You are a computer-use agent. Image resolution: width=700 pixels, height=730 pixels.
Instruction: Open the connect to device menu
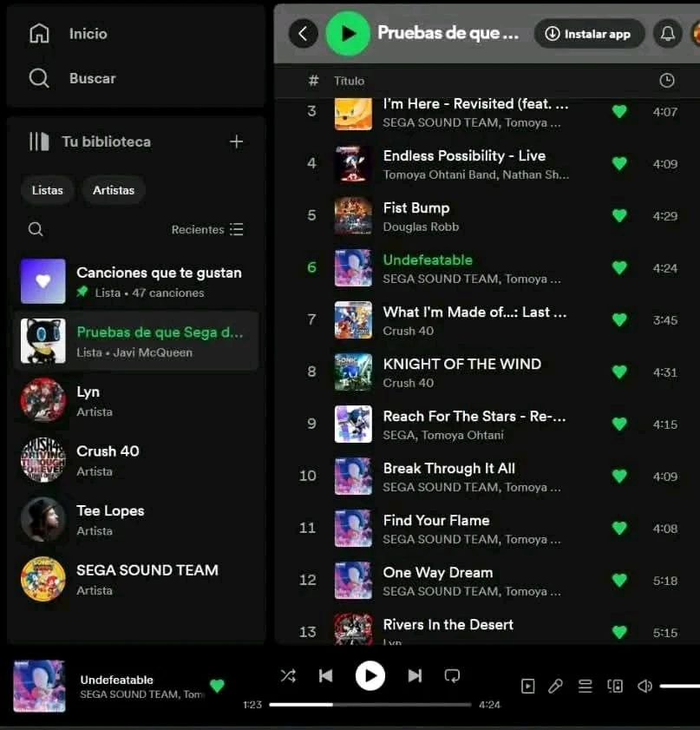(x=615, y=686)
